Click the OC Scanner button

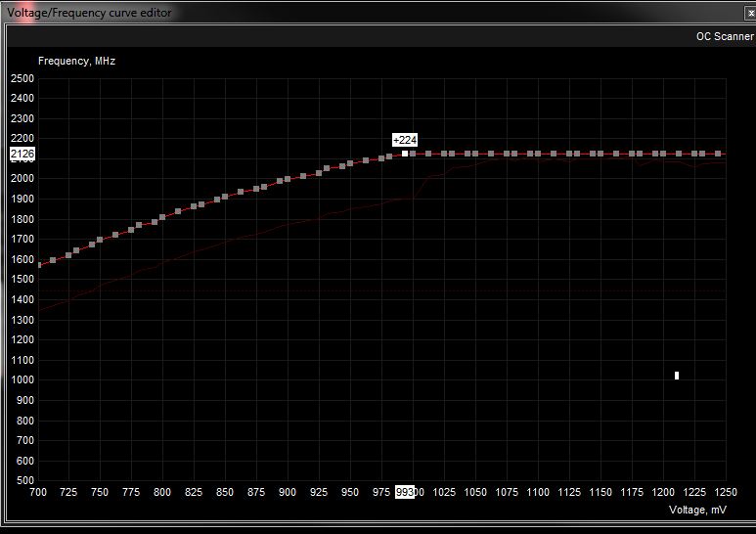[x=725, y=36]
